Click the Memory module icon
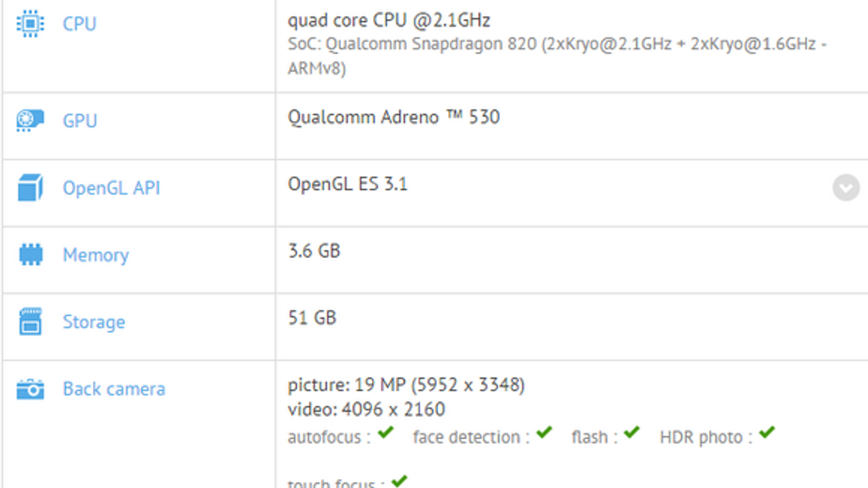Viewport: 868px width, 488px height. 30,254
